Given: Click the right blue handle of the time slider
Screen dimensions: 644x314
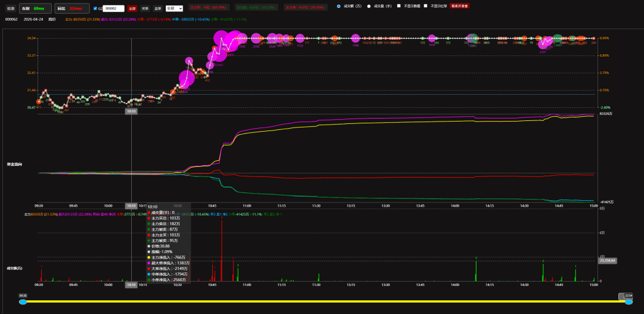Looking at the screenshot, I should pyautogui.click(x=628, y=302).
